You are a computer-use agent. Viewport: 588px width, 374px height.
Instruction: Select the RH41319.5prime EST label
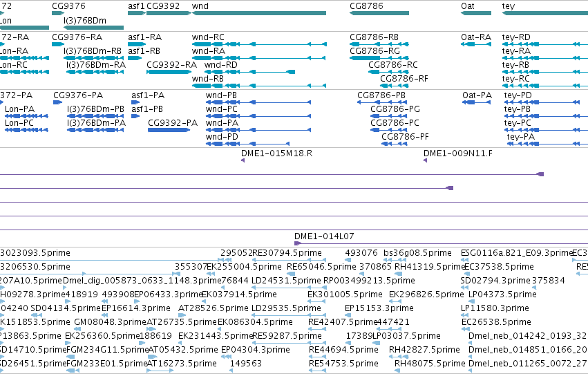[430, 267]
